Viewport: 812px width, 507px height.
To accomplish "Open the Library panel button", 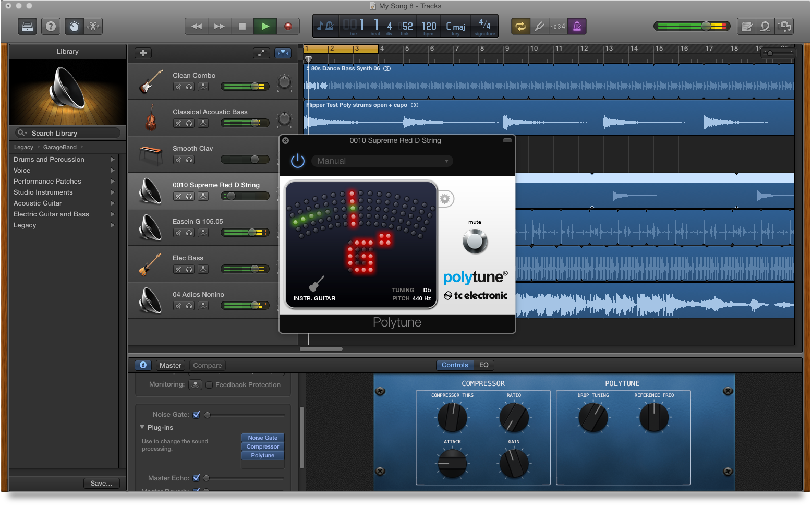I will pos(27,26).
